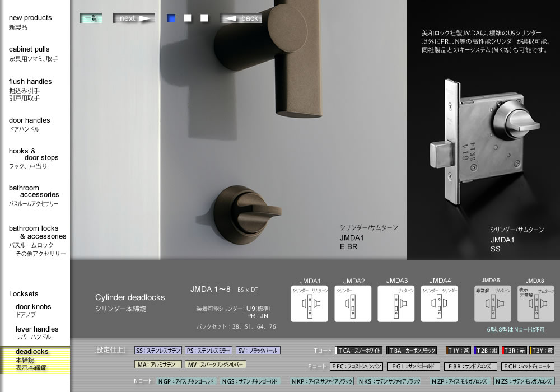This screenshot has height=392, width=560.
Task: Choose the JMDA3 thumbturn-only diagram
Action: click(x=396, y=304)
